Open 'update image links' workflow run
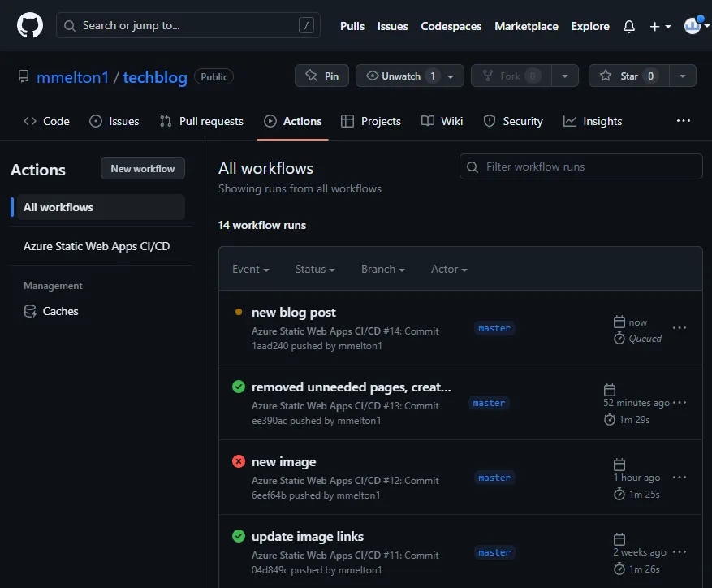The image size is (712, 588). click(x=308, y=537)
